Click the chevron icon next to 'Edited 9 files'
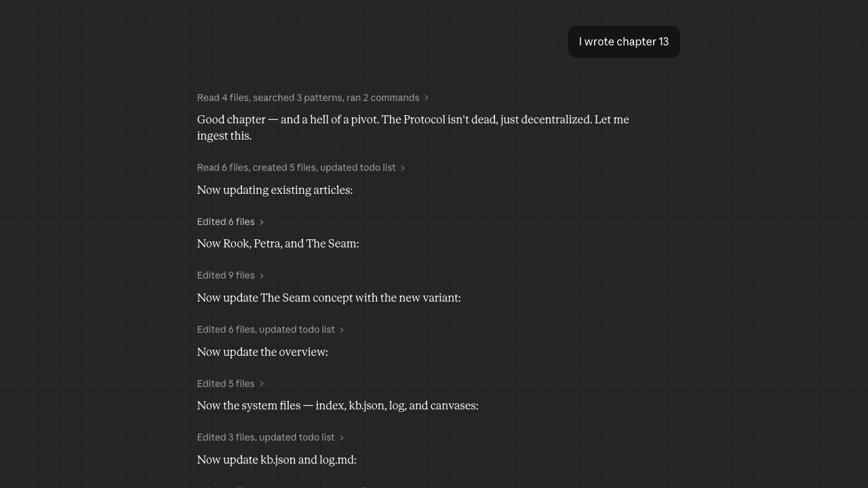Screen dimensions: 868x488 pos(262,276)
